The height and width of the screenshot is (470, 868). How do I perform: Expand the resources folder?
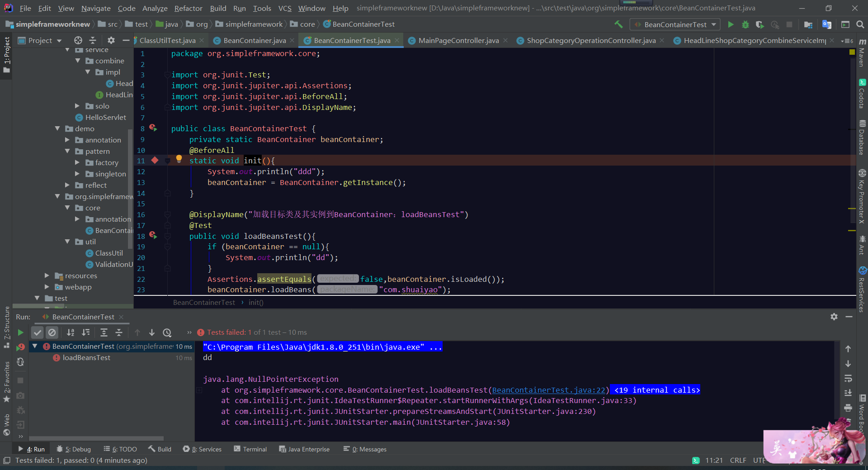(47, 275)
